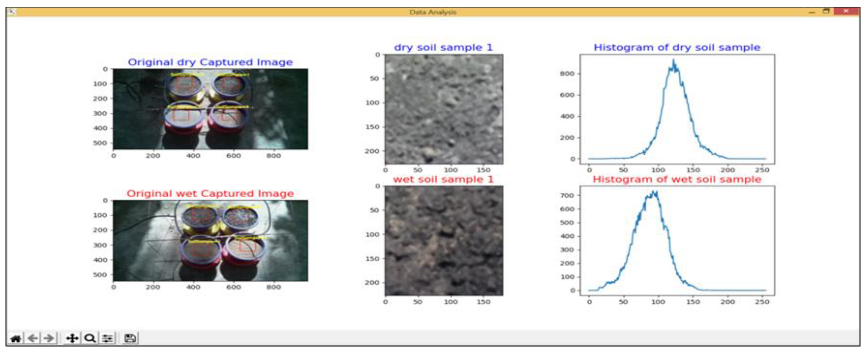
Task: Close the Data Analysis window
Action: [846, 12]
